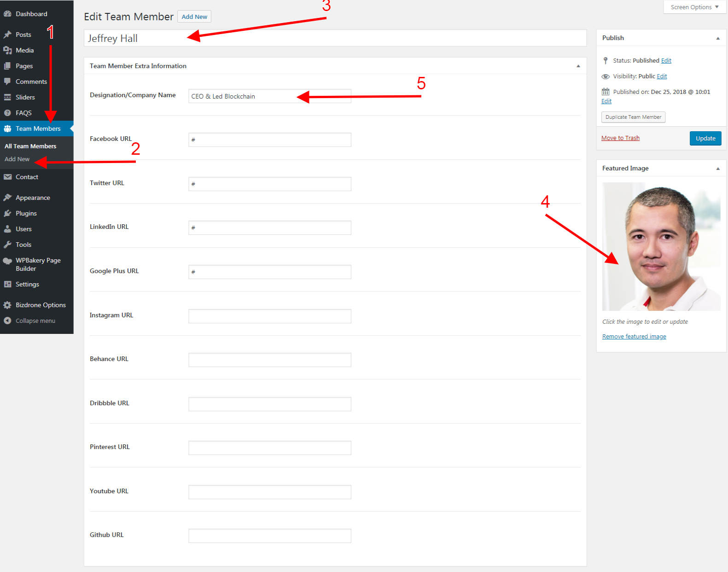
Task: Click the featured image portrait thumbnail
Action: point(661,246)
